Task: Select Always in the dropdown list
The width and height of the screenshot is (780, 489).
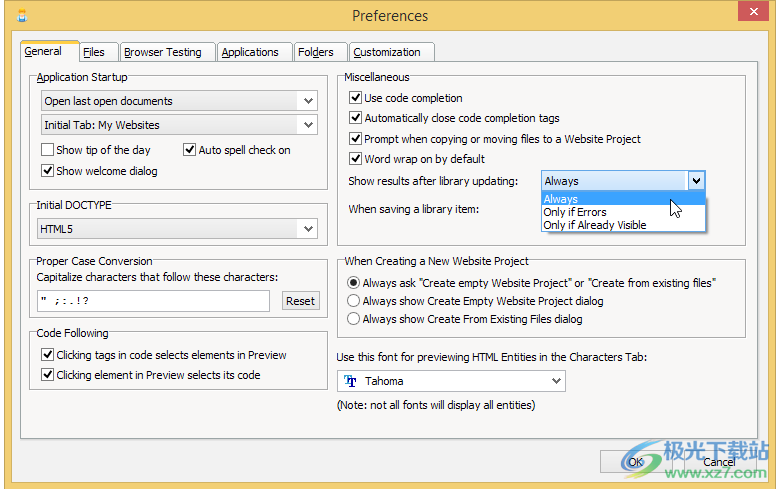Action: [623, 199]
